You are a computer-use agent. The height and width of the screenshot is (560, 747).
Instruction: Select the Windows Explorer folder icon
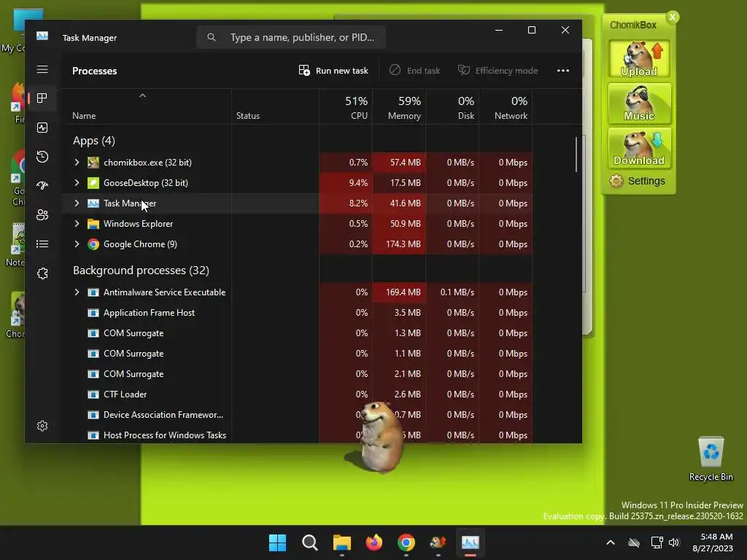tap(93, 224)
